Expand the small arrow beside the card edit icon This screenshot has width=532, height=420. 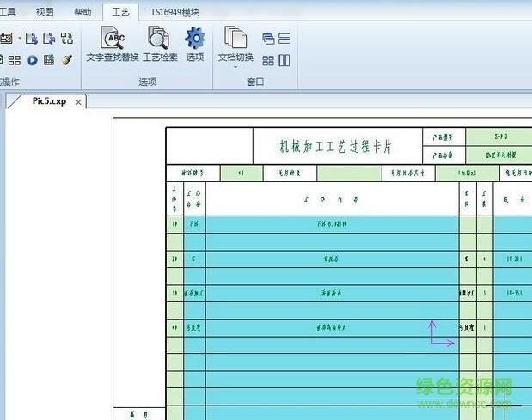click(20, 38)
